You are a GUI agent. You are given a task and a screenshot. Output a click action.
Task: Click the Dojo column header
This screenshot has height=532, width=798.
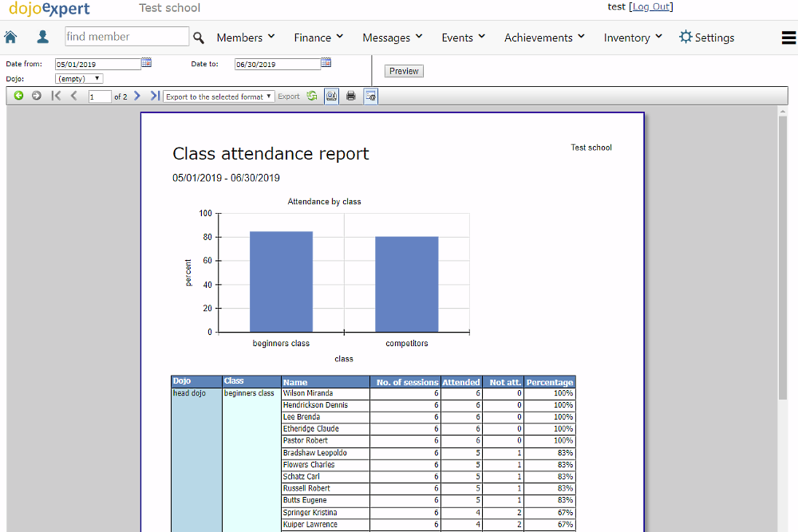[196, 381]
